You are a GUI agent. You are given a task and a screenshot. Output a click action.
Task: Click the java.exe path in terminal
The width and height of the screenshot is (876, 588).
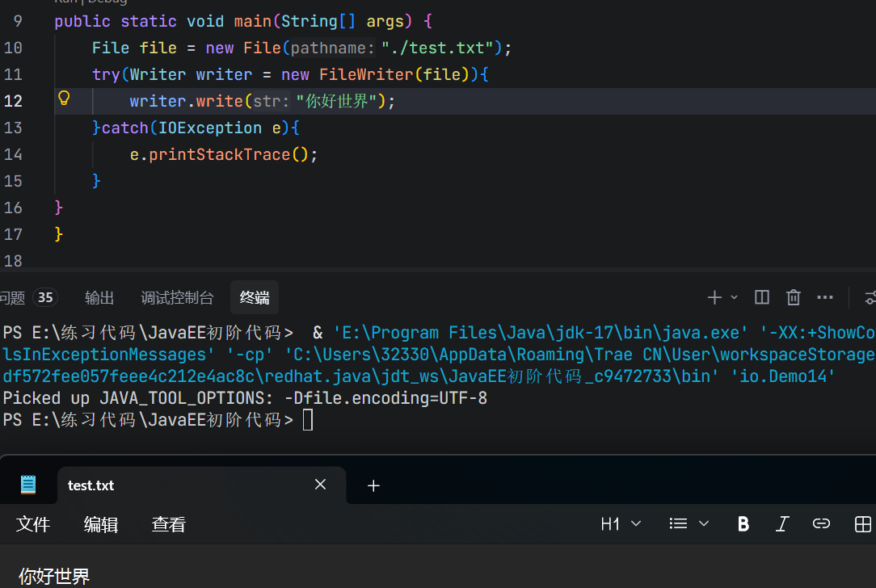[x=541, y=333]
